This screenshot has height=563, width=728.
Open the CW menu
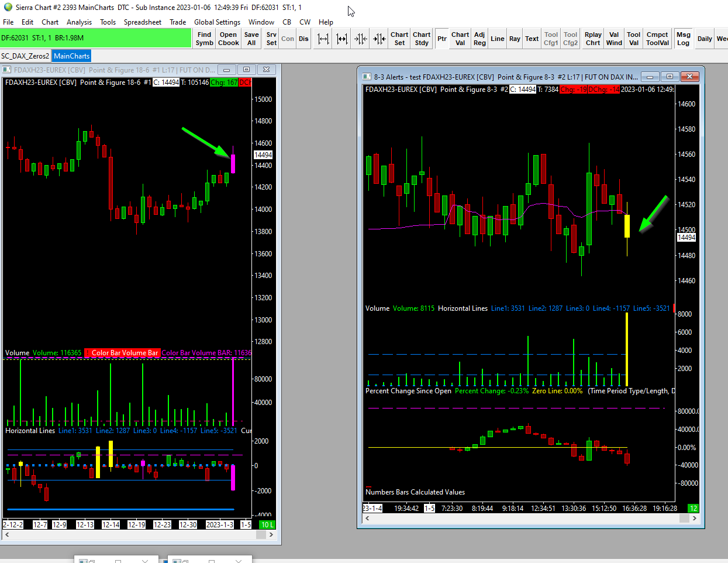(305, 22)
